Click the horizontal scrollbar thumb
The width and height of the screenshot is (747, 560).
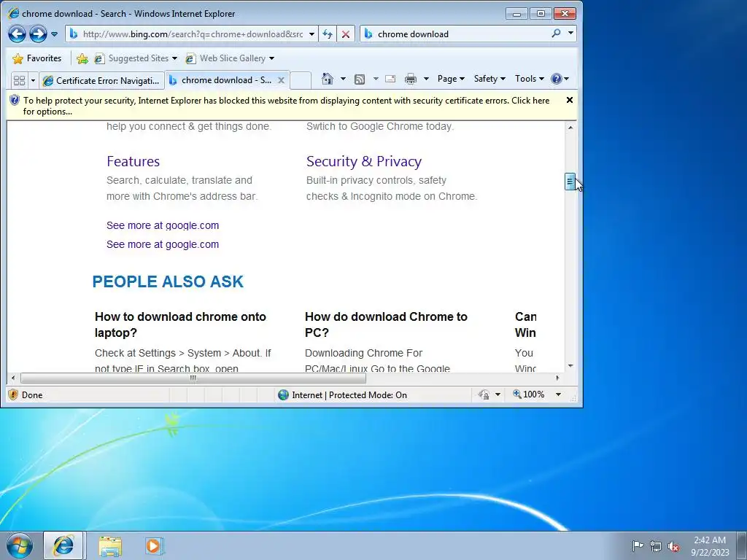click(193, 378)
